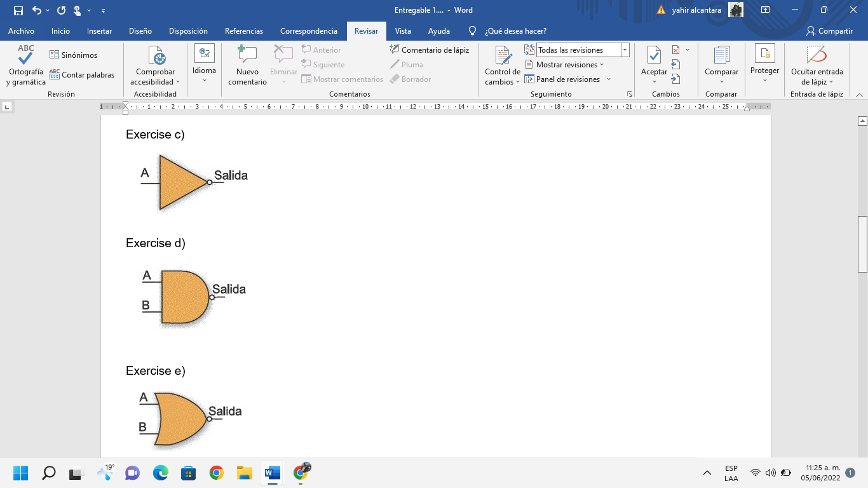Open the Archivo tab
Viewport: 868px width, 488px height.
tap(21, 30)
